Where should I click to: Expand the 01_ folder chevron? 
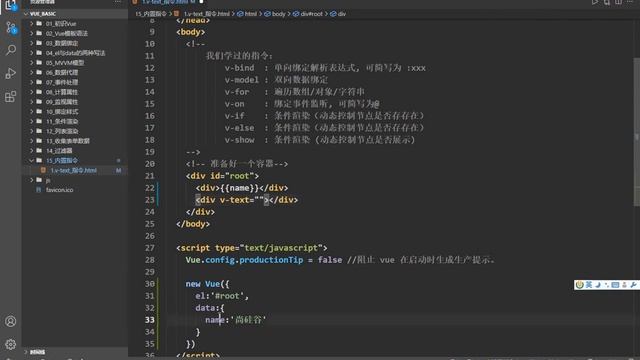coord(31,24)
